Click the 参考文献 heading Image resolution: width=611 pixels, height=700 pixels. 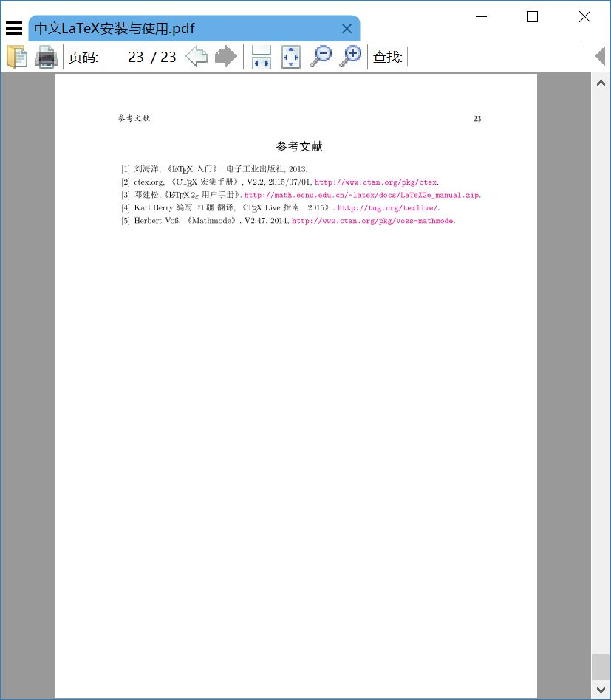click(298, 146)
